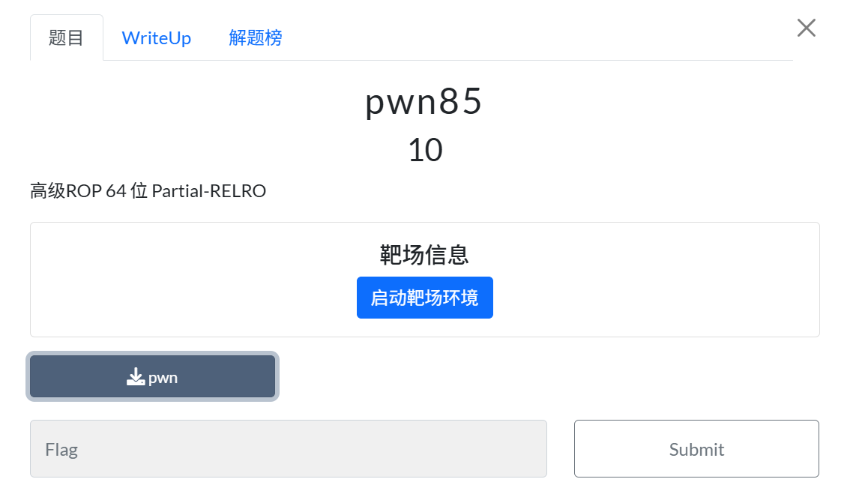Click empty tab strip right of 解题榜
868x491 pixels.
tap(525, 38)
